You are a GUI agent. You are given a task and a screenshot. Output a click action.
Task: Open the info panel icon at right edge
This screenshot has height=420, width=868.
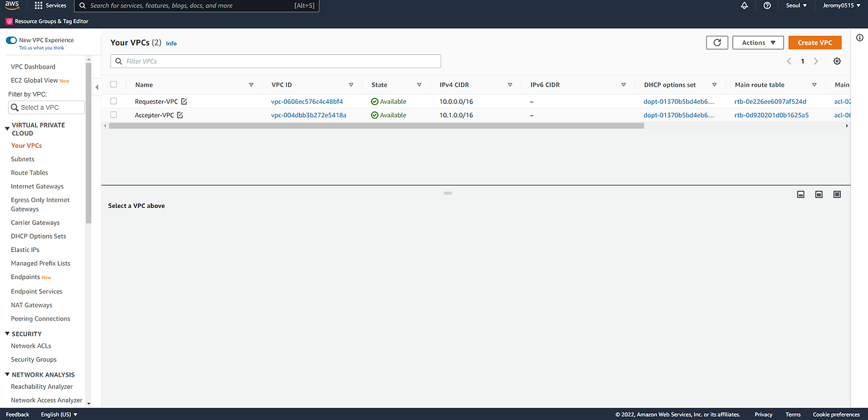pos(860,38)
